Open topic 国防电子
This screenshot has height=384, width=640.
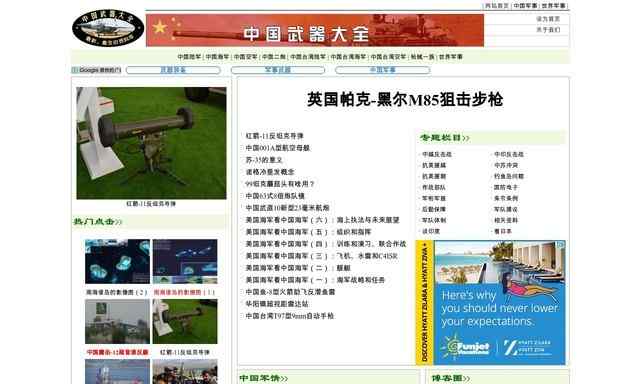click(x=506, y=187)
